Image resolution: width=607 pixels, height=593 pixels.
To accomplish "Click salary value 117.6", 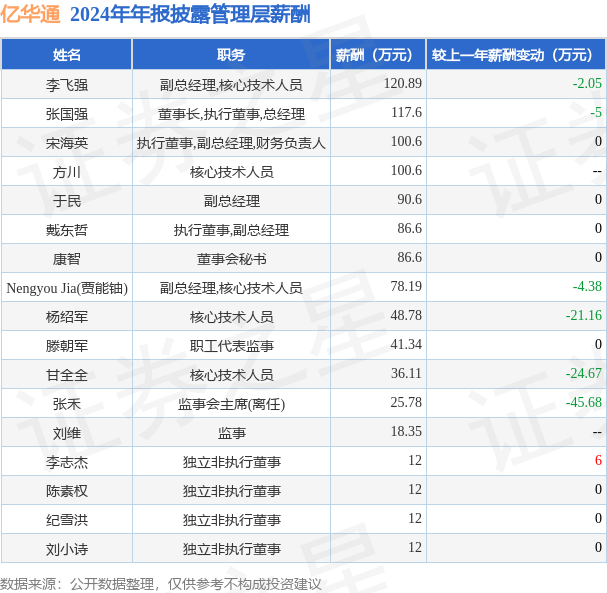I will click(406, 112).
